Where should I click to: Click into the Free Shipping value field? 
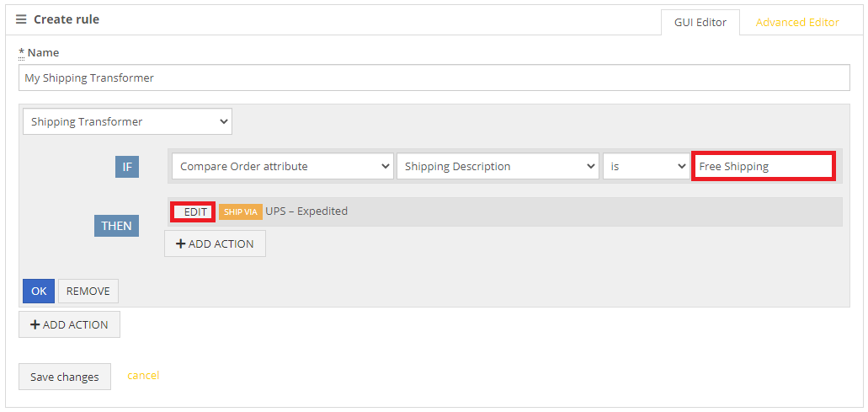coord(764,167)
